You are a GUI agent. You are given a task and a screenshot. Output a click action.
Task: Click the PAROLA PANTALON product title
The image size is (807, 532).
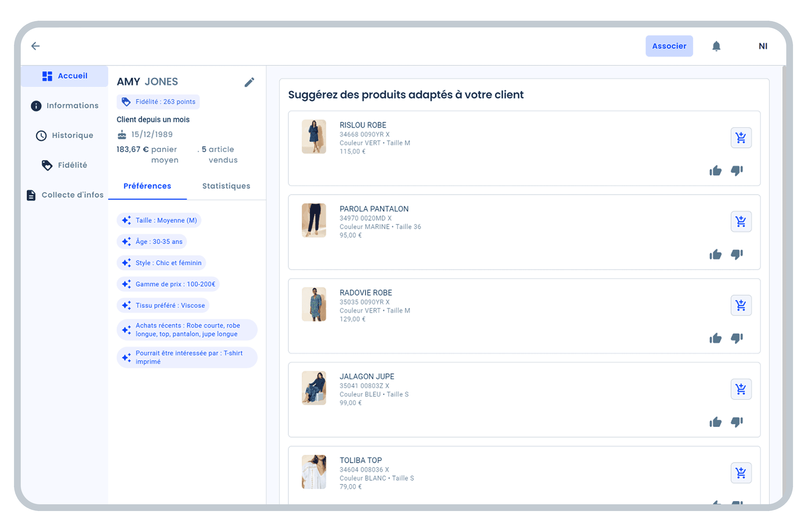click(374, 209)
